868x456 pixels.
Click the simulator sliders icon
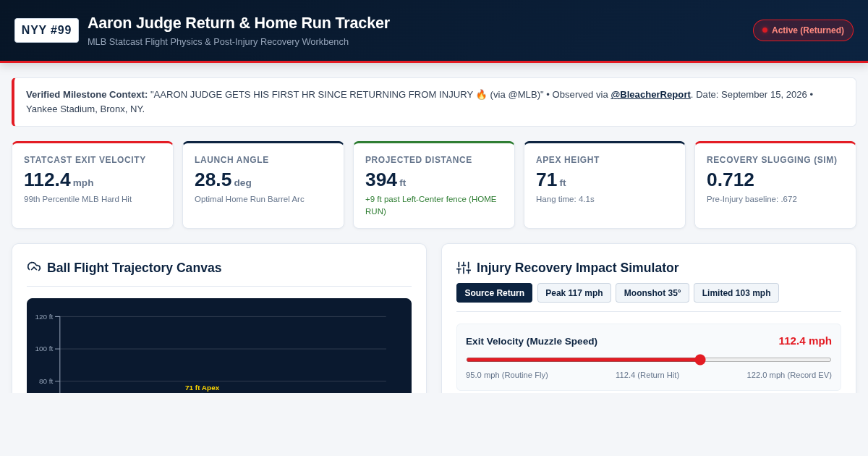click(464, 268)
